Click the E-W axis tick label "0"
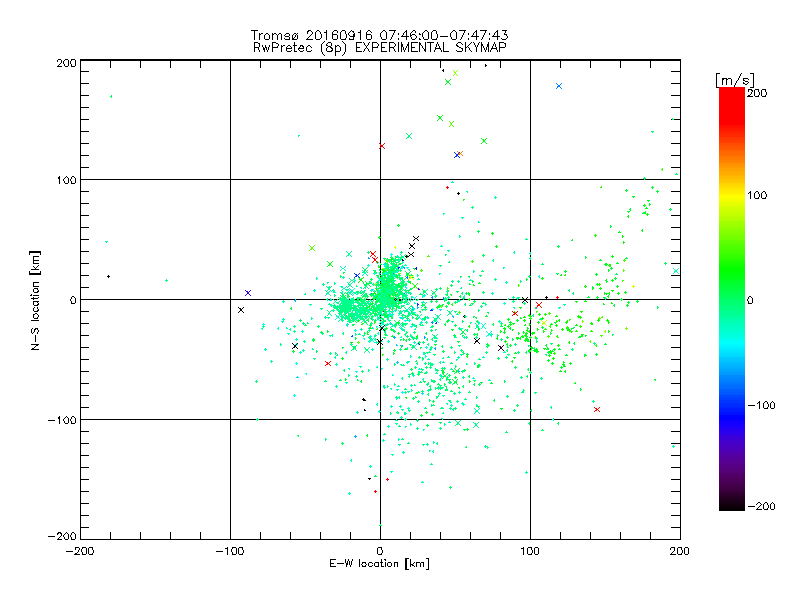The height and width of the screenshot is (600, 800). coord(380,551)
